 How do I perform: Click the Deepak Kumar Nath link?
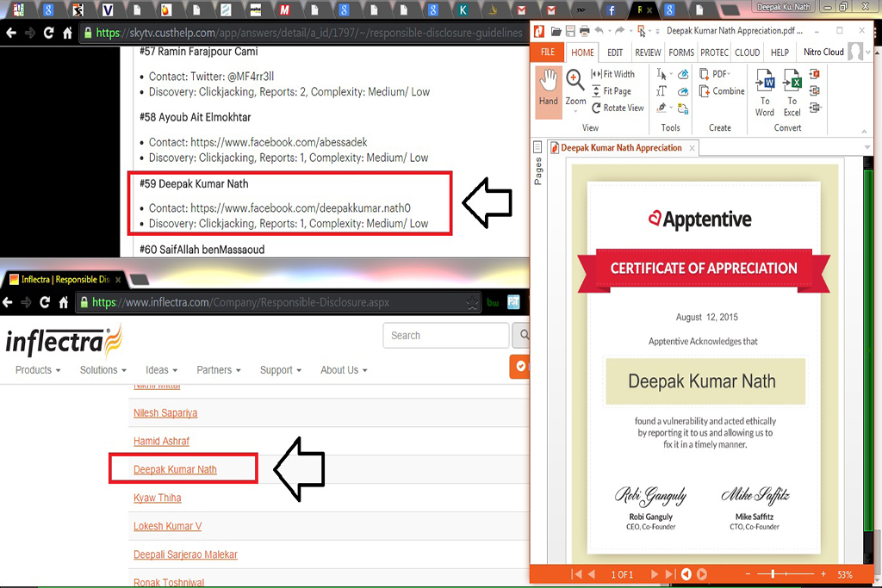pos(175,469)
